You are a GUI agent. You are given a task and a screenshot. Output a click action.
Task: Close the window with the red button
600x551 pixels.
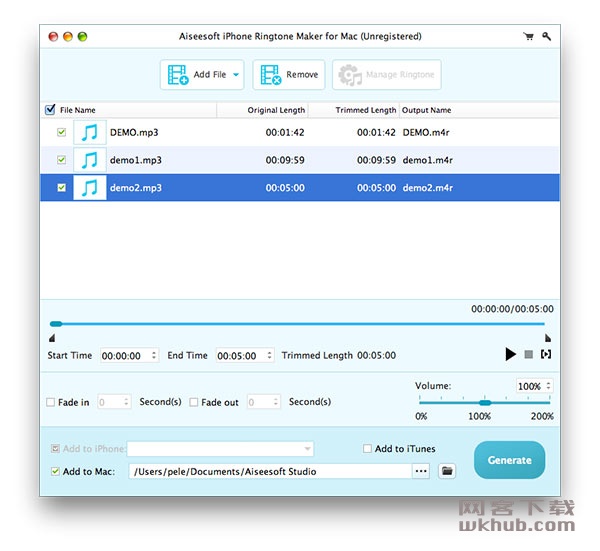pyautogui.click(x=53, y=36)
